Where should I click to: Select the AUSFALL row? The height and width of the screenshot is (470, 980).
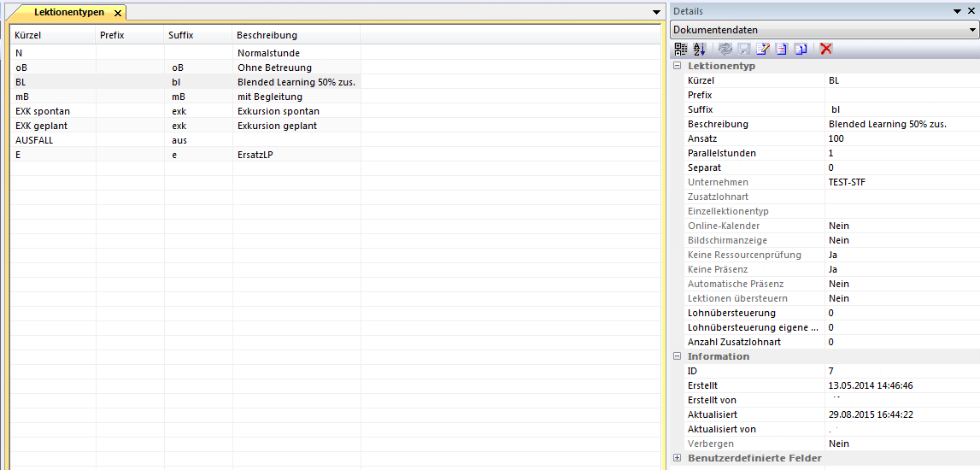(34, 140)
